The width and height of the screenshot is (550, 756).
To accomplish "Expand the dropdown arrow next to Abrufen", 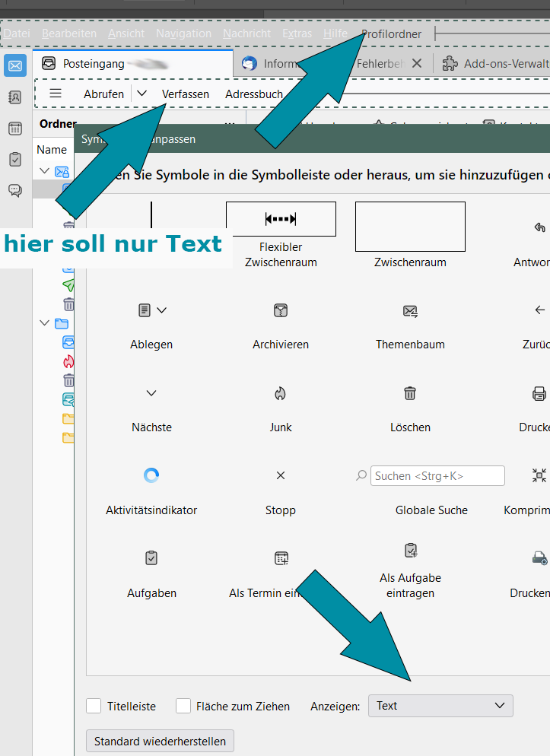I will (141, 94).
